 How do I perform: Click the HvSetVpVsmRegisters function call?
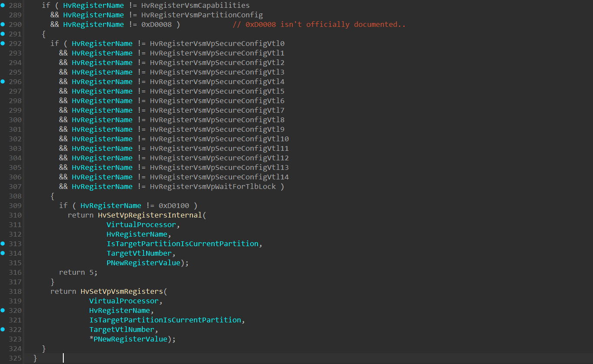click(x=121, y=291)
